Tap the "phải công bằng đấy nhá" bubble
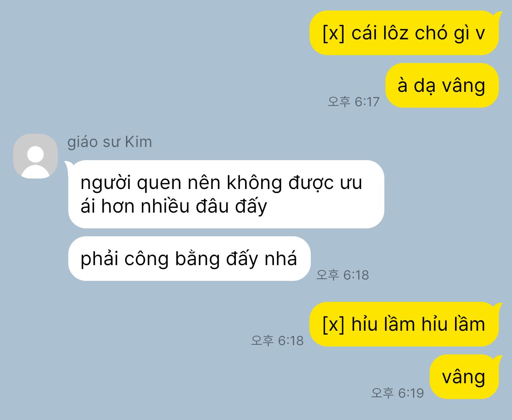Screen dimensions: 512x420 tap(189, 259)
